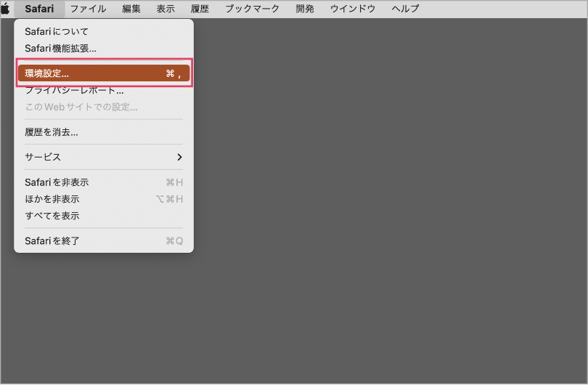Viewport: 588px width, 385px height.
Task: Open the ウインドウ menu
Action: (x=353, y=9)
